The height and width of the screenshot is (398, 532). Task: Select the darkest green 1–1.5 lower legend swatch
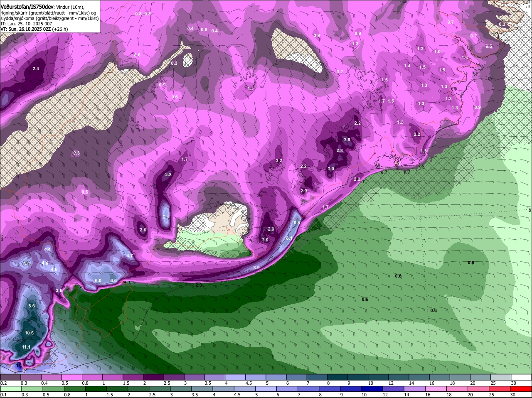(x=96, y=389)
